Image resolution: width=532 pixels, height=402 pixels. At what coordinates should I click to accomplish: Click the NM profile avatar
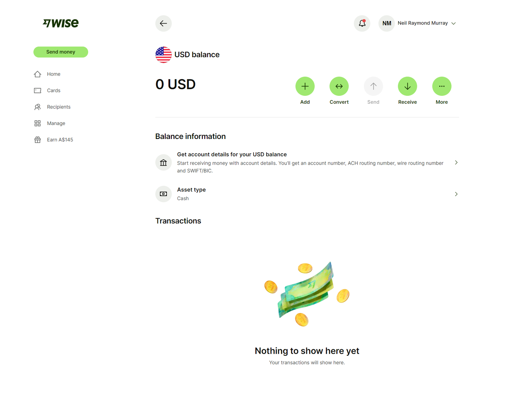386,23
